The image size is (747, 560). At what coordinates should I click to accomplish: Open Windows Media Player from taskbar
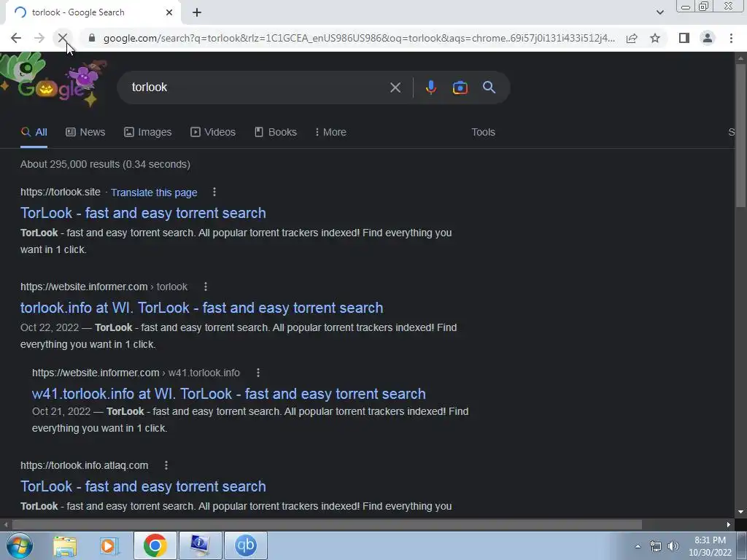[109, 545]
